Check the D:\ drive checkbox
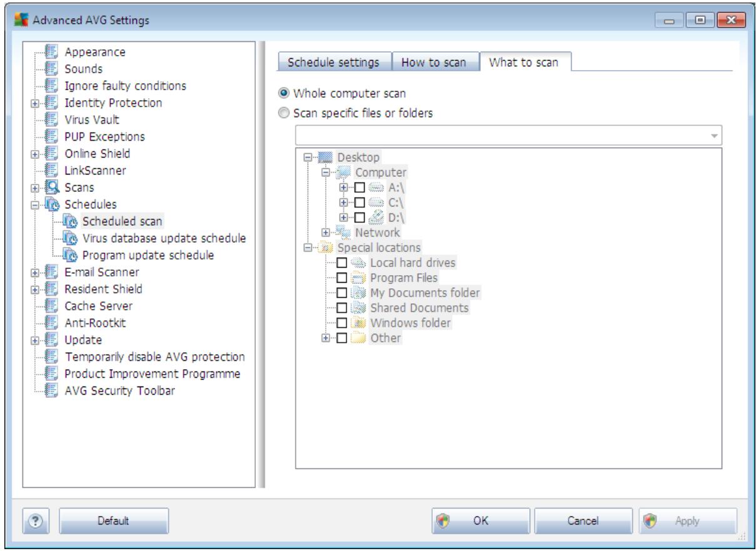Image resolution: width=756 pixels, height=551 pixels. click(x=360, y=218)
